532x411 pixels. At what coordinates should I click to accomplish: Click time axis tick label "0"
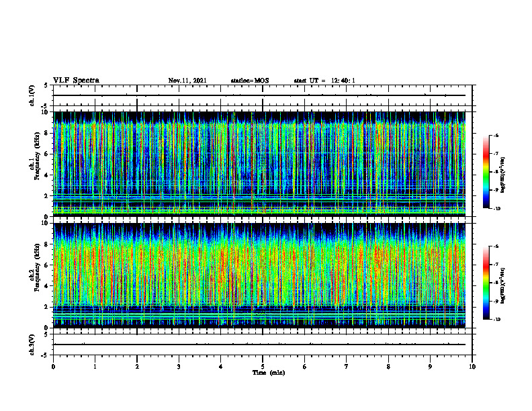tap(53, 367)
